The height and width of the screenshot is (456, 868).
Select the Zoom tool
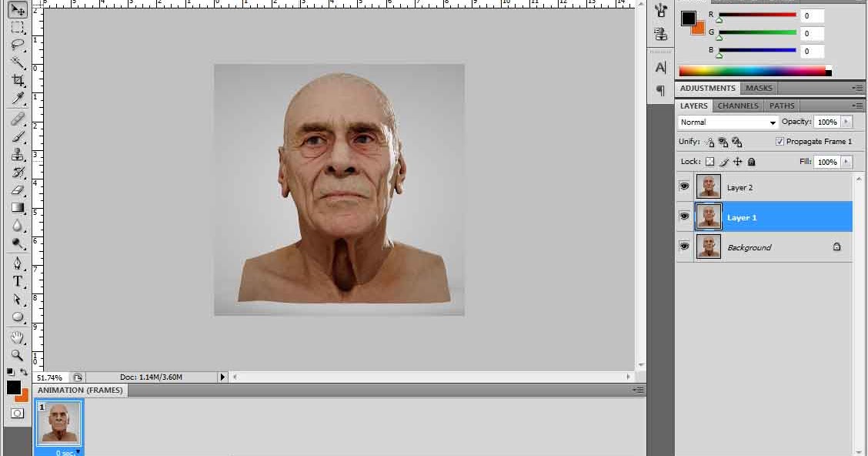pyautogui.click(x=18, y=354)
